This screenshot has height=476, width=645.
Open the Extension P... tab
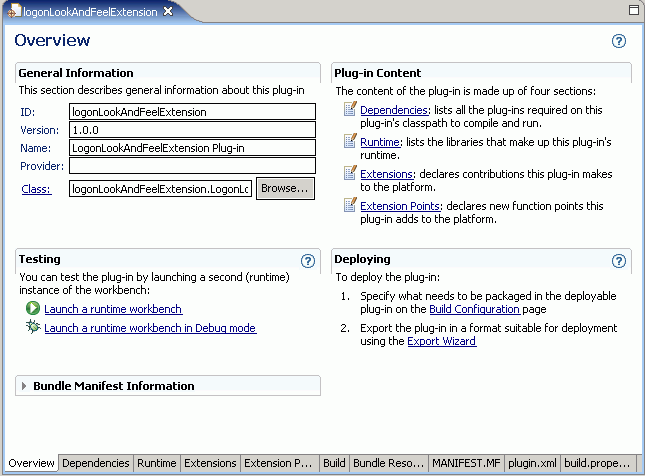click(x=278, y=463)
